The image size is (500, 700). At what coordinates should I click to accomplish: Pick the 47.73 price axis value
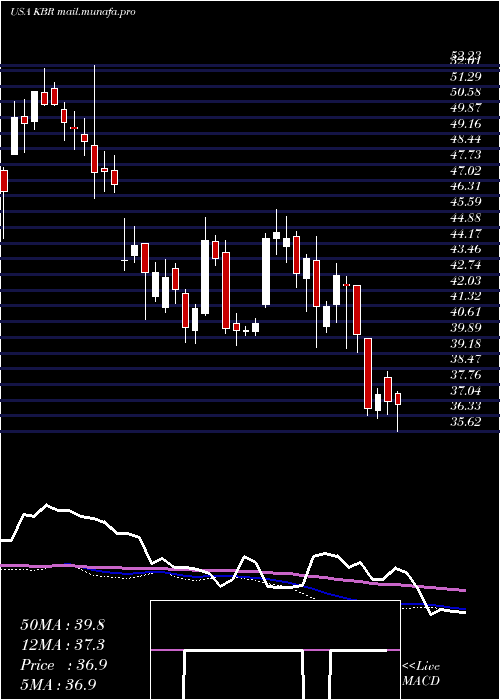466,155
